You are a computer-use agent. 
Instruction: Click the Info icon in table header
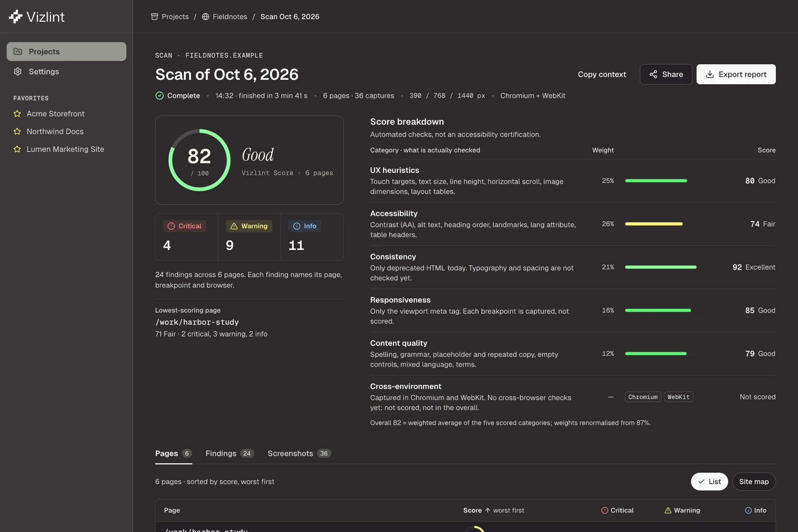coord(748,510)
